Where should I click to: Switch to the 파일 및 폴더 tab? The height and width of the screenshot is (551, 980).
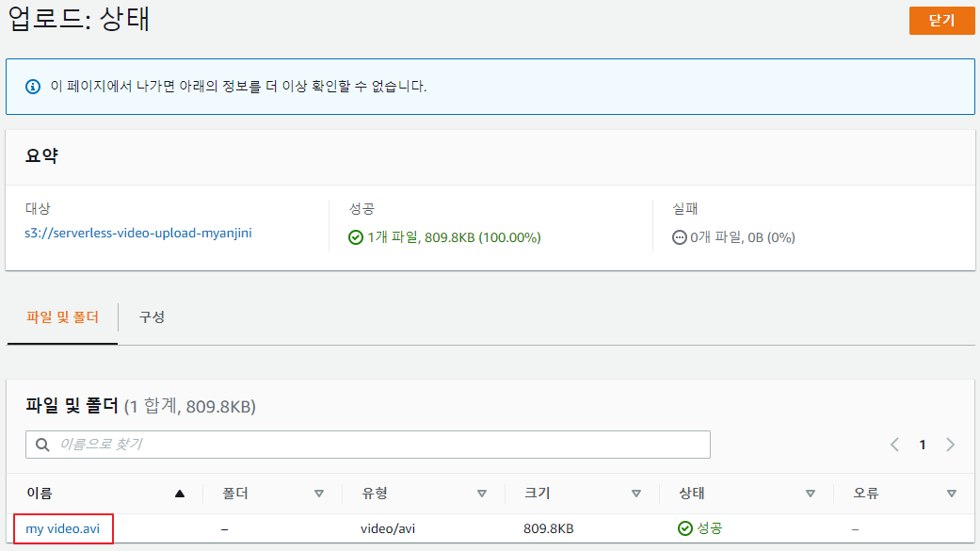click(62, 317)
